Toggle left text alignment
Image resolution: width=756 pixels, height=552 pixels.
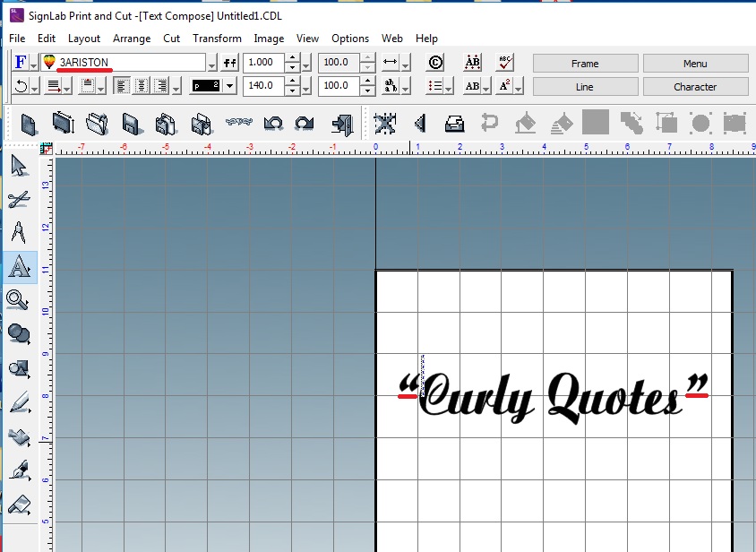click(123, 86)
